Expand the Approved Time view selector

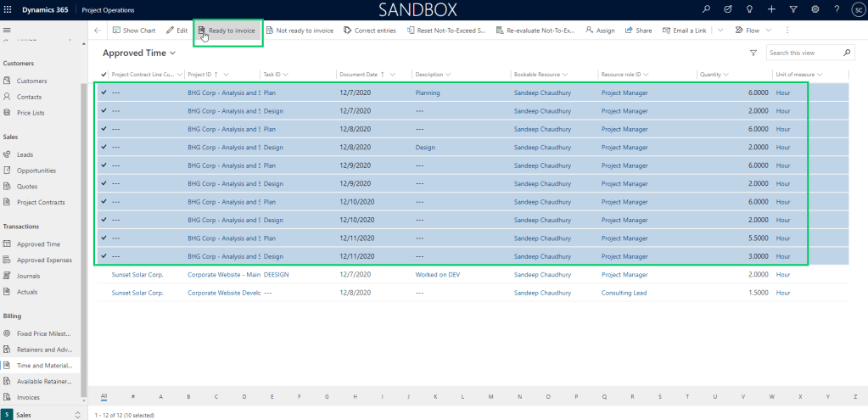172,53
